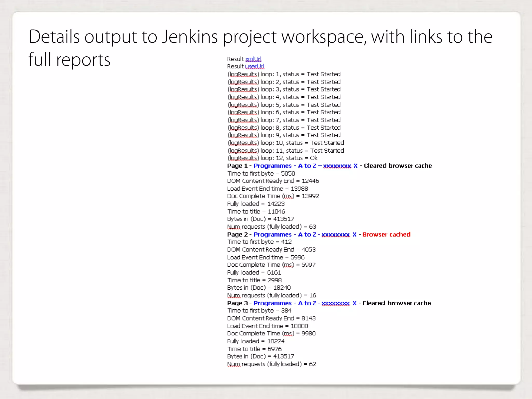Click 'Load Event End time = 5996'
The height and width of the screenshot is (399, 532).
pyautogui.click(x=266, y=257)
